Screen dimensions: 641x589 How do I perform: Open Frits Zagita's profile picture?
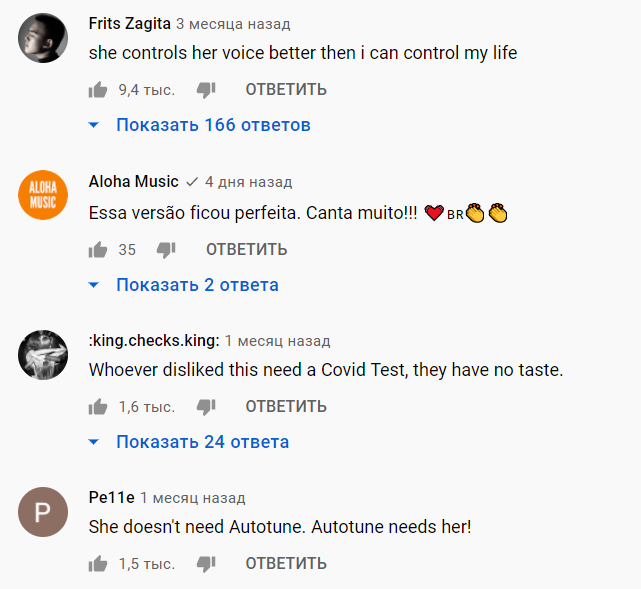click(43, 38)
